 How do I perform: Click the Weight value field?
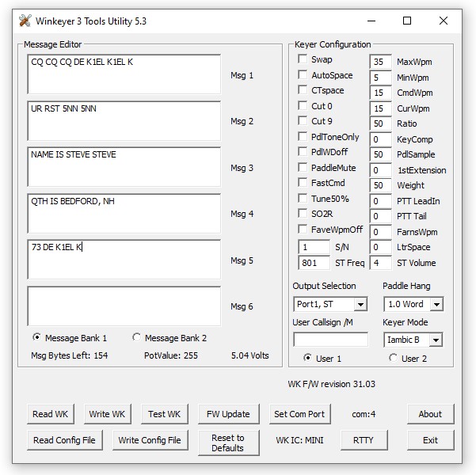381,185
